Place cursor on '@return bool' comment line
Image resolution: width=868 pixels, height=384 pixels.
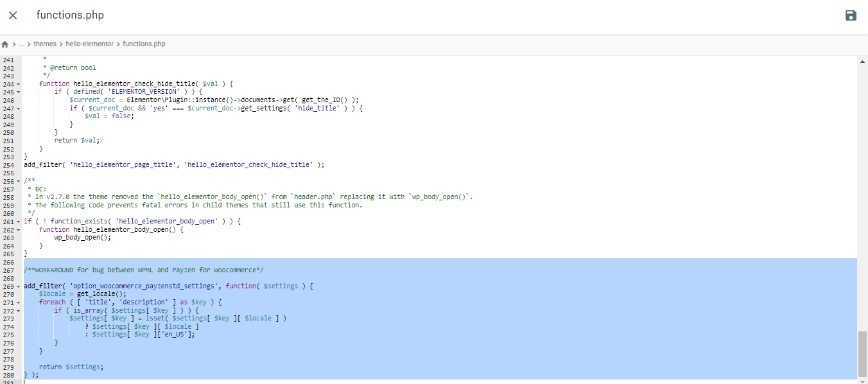point(69,68)
